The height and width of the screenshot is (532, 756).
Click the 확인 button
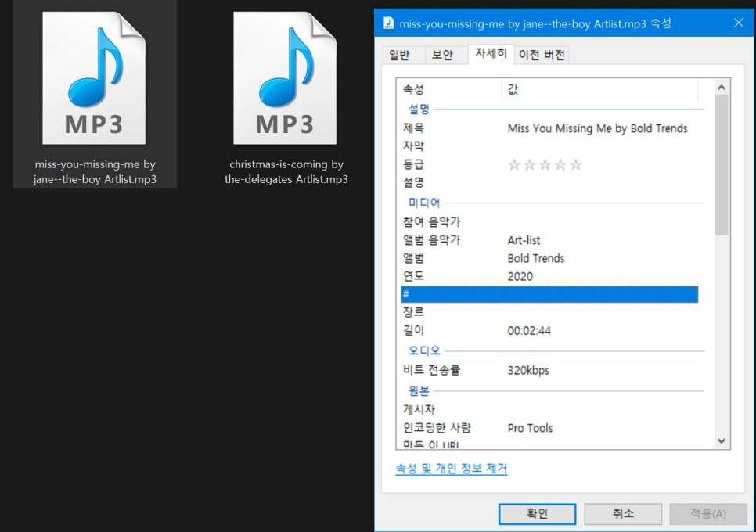click(537, 514)
